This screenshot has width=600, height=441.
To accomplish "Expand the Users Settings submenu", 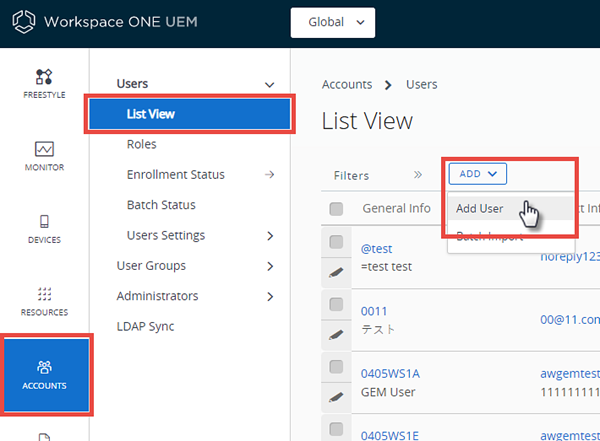I will pyautogui.click(x=270, y=236).
